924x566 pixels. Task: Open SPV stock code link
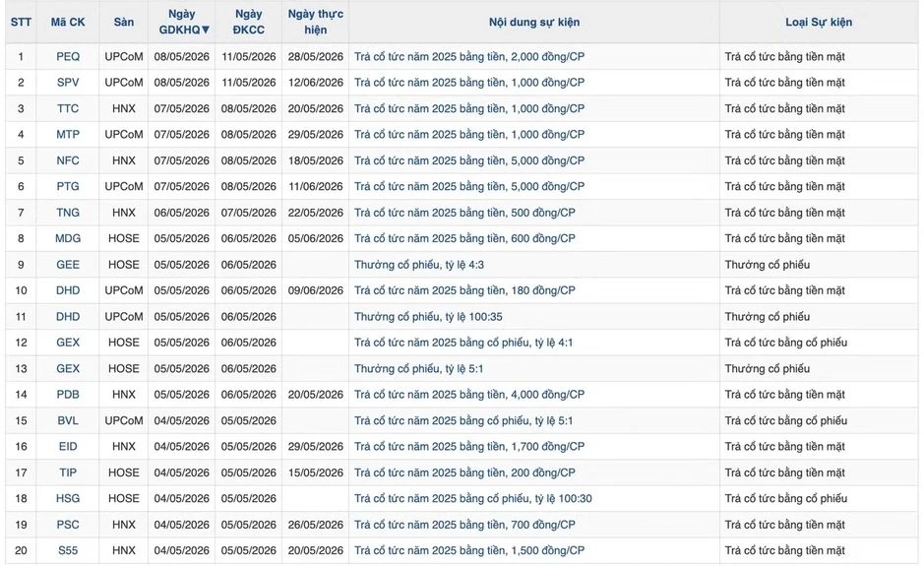pos(68,83)
